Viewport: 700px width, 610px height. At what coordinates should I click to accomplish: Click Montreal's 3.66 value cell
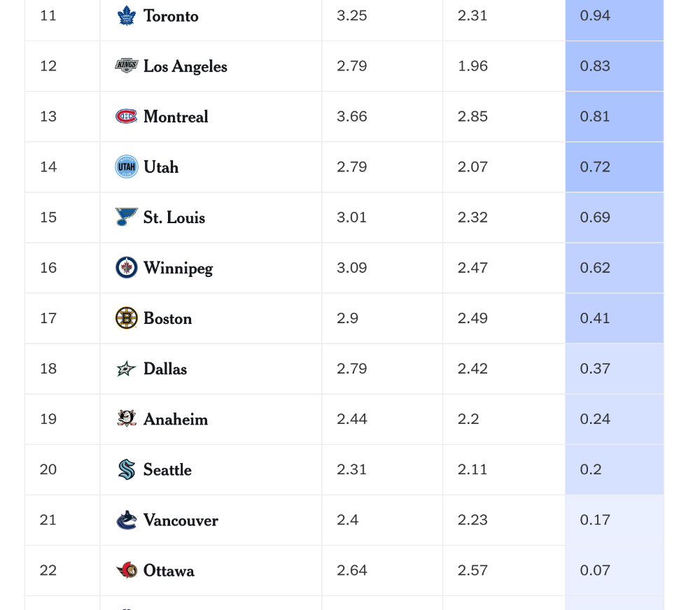click(x=382, y=116)
